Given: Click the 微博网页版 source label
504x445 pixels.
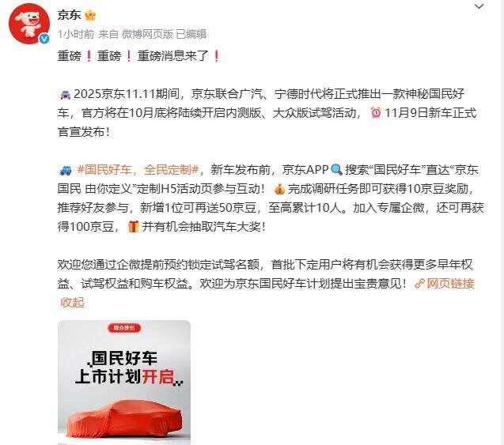Looking at the screenshot, I should (147, 34).
